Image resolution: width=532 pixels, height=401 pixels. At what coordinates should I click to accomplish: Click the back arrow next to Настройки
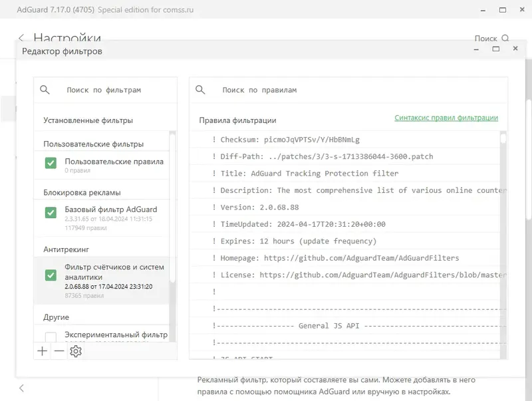pos(21,39)
